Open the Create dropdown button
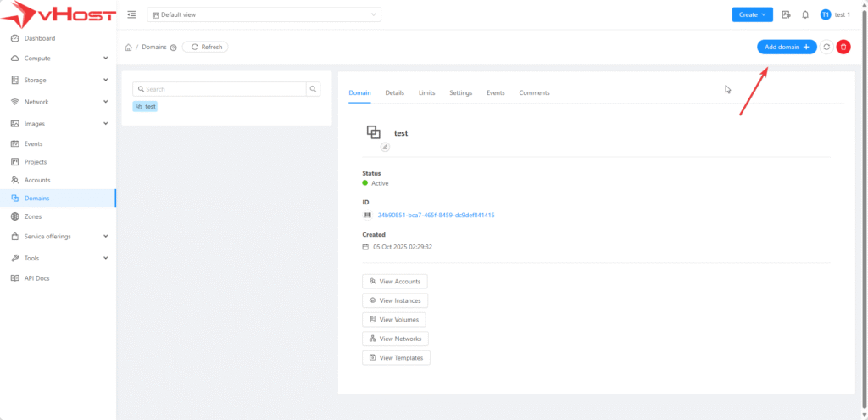Image resolution: width=868 pixels, height=420 pixels. coord(752,14)
